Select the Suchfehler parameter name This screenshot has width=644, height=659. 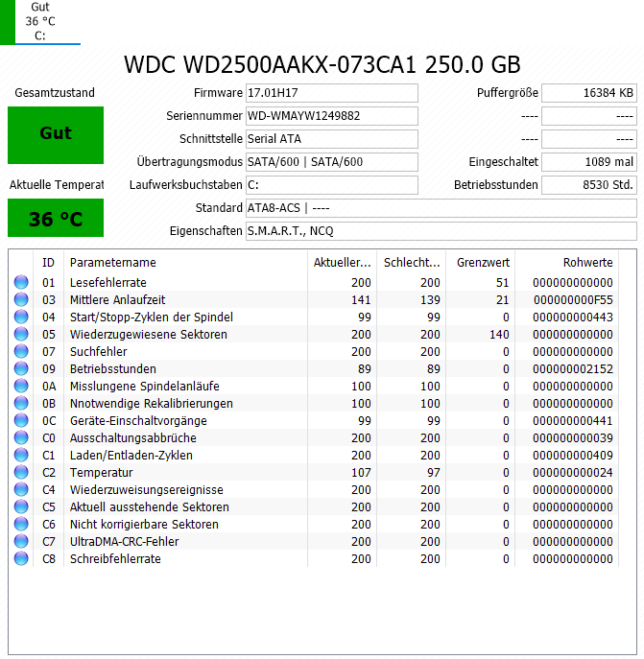coord(99,351)
